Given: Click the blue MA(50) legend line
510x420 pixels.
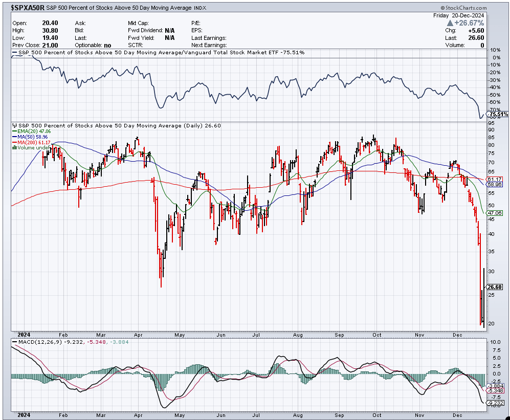Looking at the screenshot, I should pyautogui.click(x=14, y=137).
